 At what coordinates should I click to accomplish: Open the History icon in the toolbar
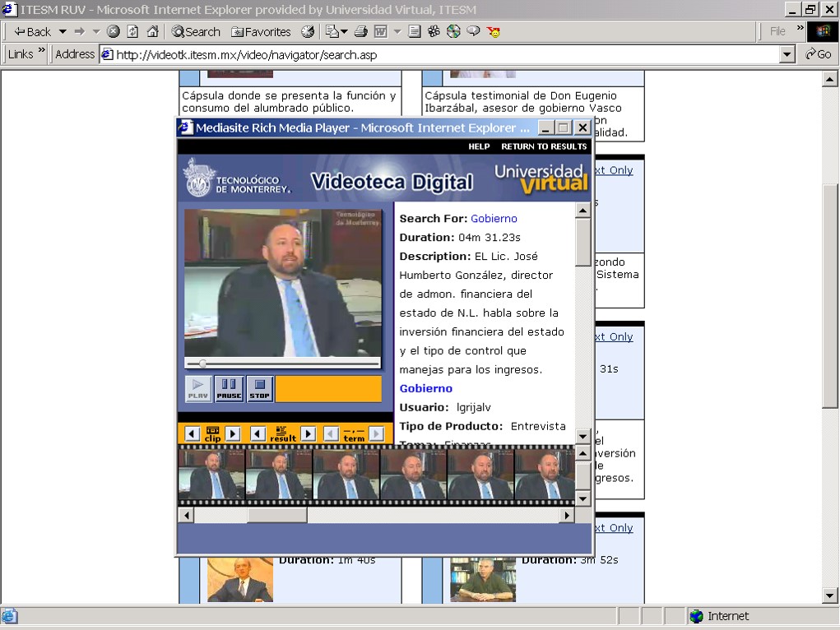coord(308,31)
